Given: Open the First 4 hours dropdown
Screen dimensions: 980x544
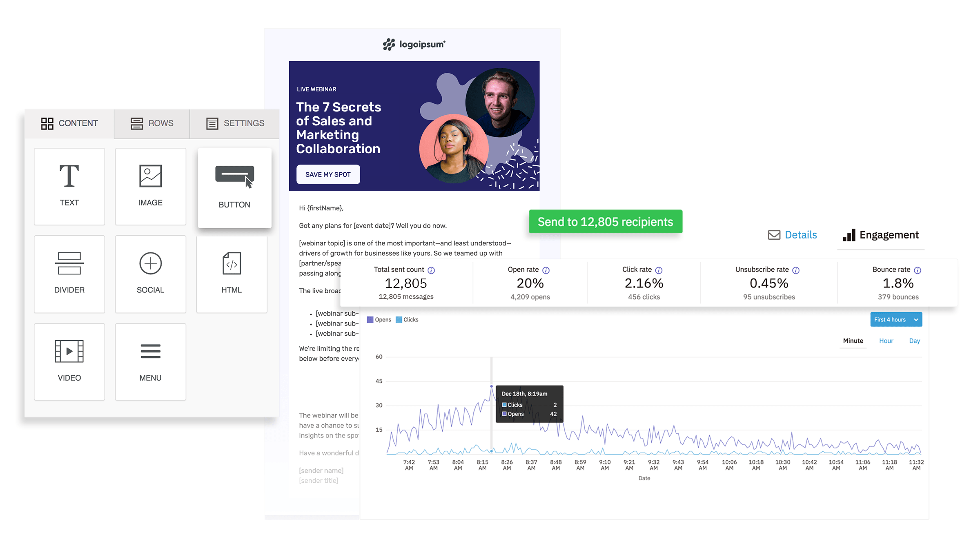Looking at the screenshot, I should point(896,320).
